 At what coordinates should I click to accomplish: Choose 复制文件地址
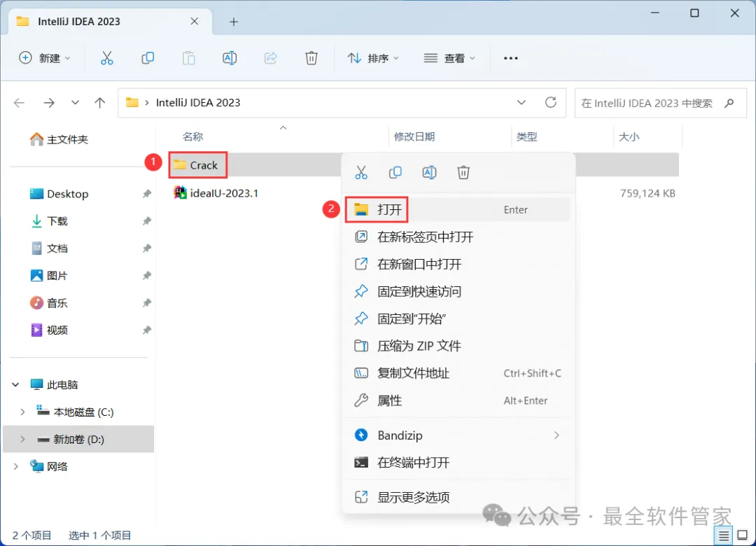coord(458,373)
